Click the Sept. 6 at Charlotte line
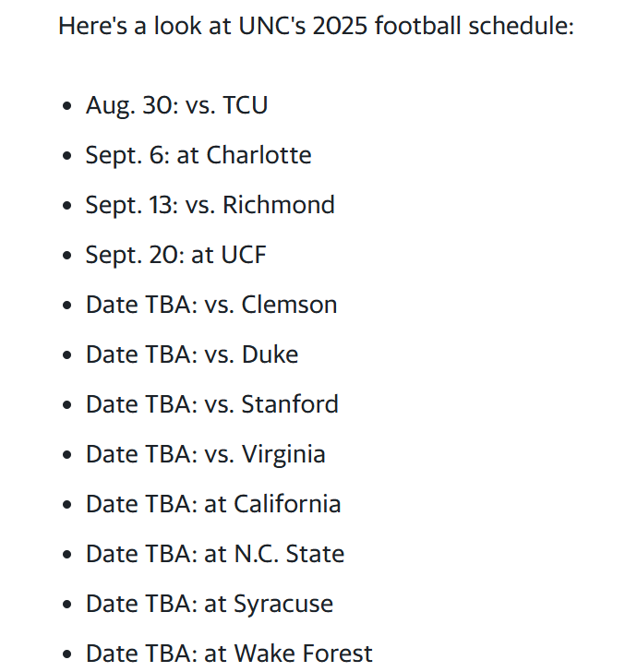This screenshot has height=672, width=637. point(198,155)
